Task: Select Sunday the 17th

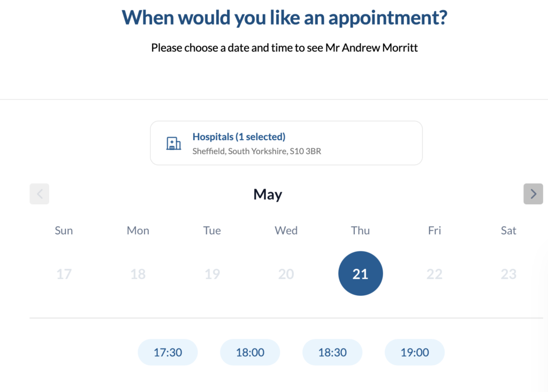Action: pyautogui.click(x=64, y=273)
